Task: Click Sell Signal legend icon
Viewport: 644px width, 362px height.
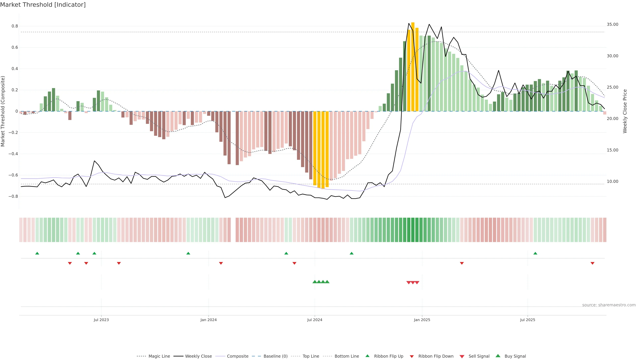Action: [462, 356]
